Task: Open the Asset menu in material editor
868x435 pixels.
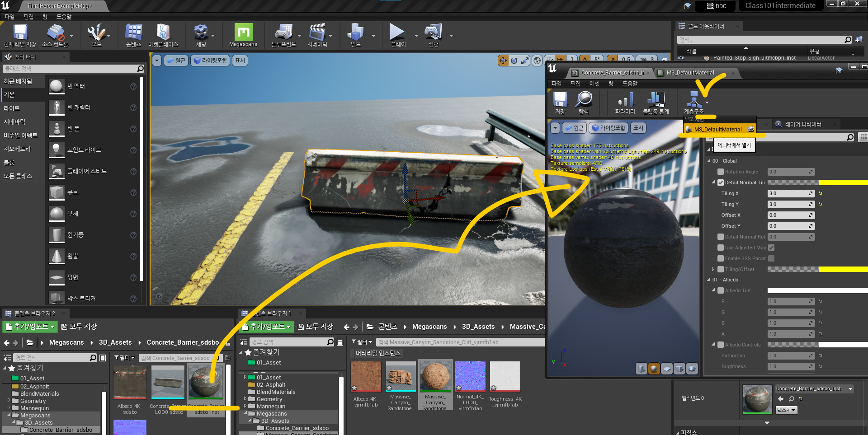Action: (594, 84)
